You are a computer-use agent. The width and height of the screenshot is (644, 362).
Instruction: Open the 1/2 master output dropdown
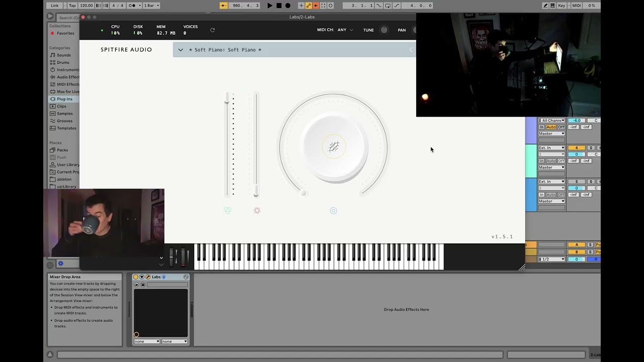[552, 259]
